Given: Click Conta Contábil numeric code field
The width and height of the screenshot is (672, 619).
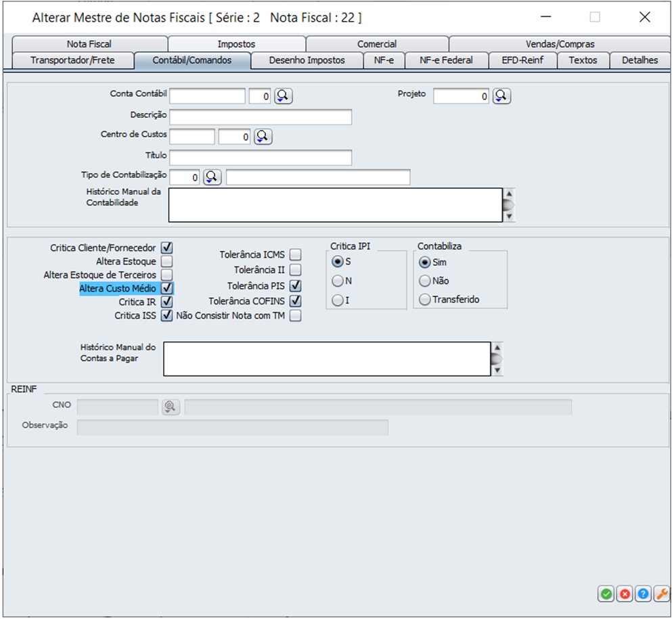Looking at the screenshot, I should pos(260,96).
